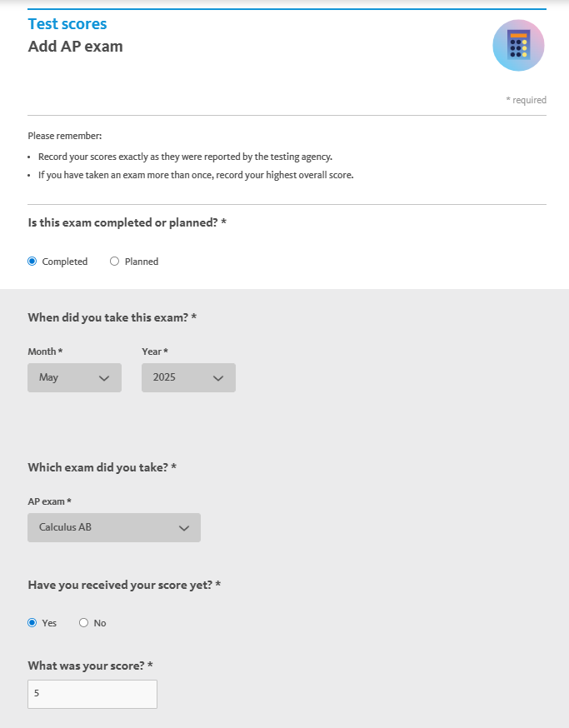Open the Test scores heading link

(67, 23)
